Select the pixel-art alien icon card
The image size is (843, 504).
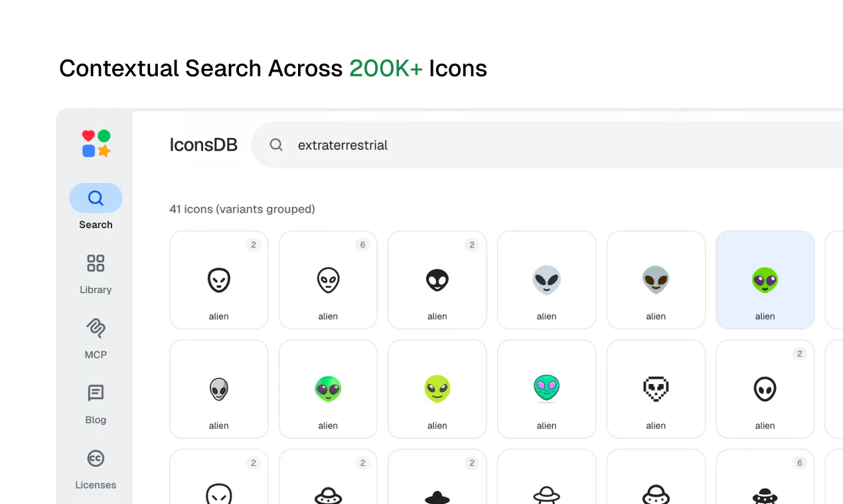tap(656, 389)
